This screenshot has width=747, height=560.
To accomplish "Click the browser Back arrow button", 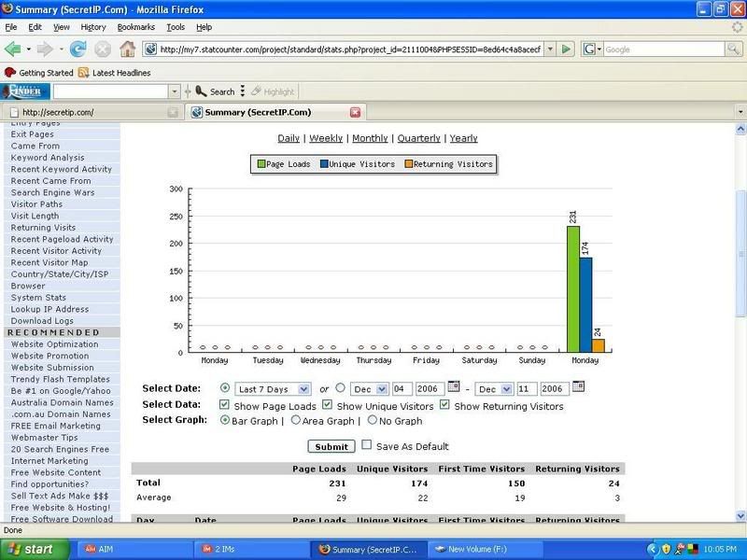I will 13,49.
